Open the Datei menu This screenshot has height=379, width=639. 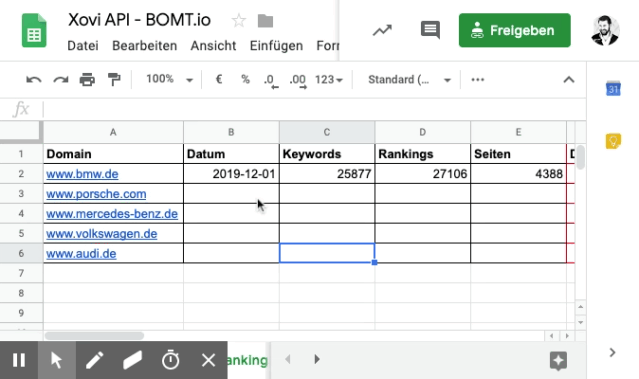click(83, 46)
